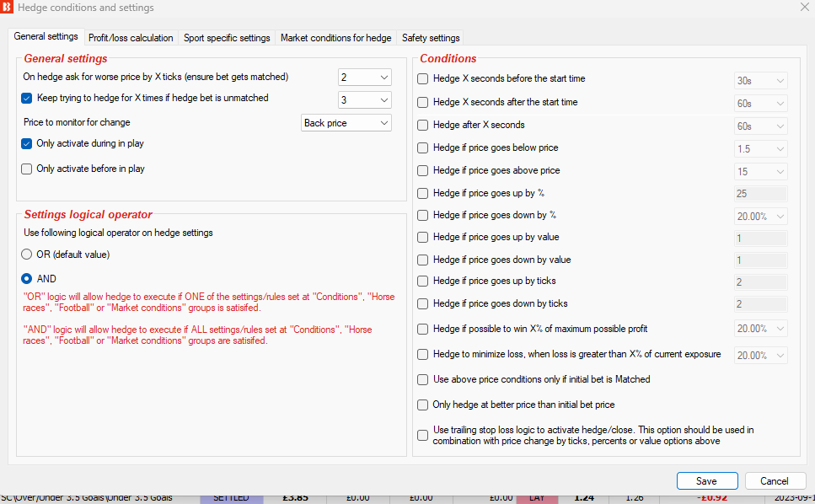Check Hedge if price goes down by value
815x504 pixels.
click(423, 260)
